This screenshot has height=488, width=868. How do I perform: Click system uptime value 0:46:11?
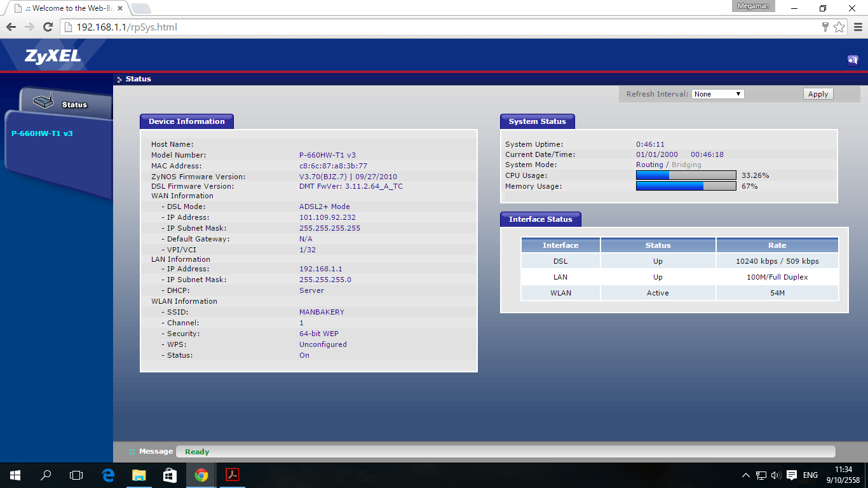click(x=650, y=144)
